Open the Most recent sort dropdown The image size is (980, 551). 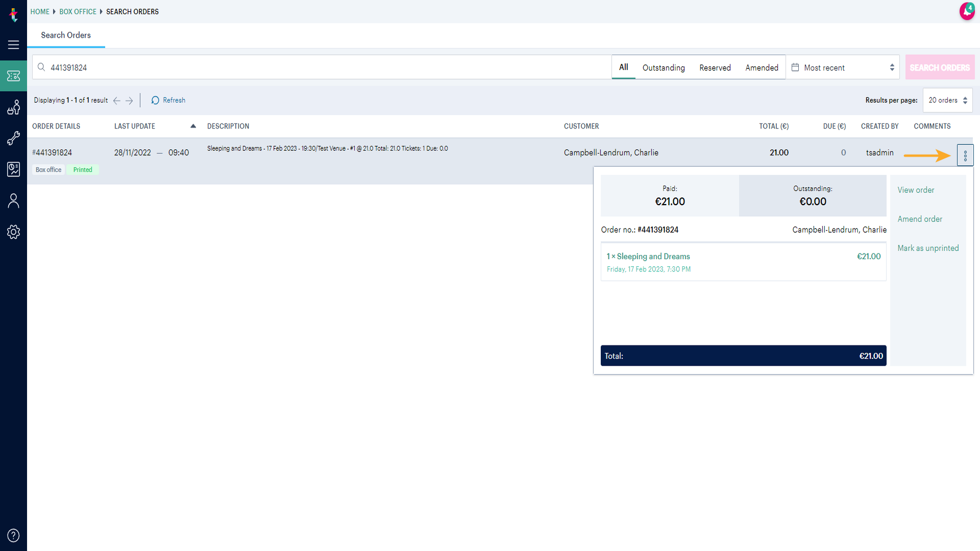point(843,67)
